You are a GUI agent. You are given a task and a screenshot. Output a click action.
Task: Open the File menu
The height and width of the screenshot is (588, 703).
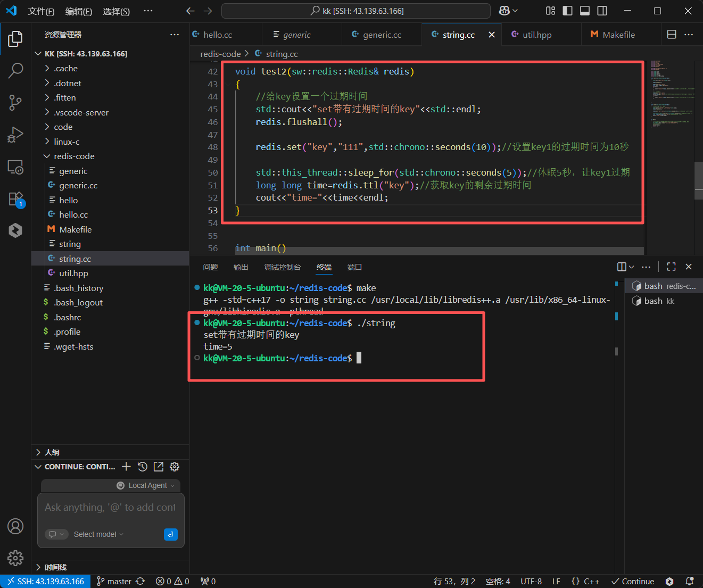point(41,11)
